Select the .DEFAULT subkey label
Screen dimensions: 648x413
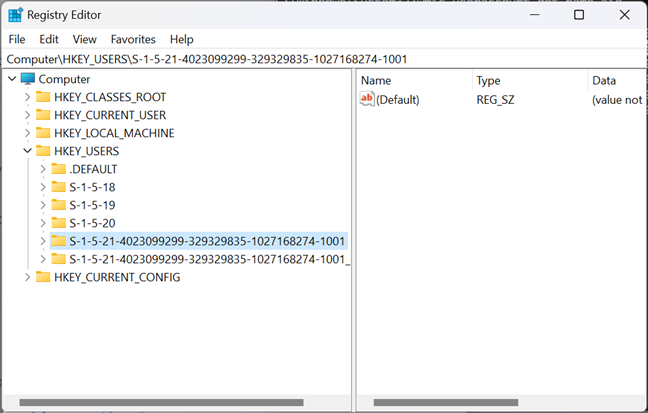tap(93, 169)
